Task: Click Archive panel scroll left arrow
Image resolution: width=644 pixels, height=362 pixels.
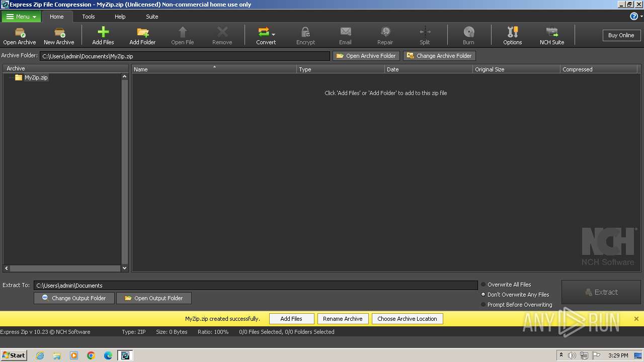Action: [7, 268]
